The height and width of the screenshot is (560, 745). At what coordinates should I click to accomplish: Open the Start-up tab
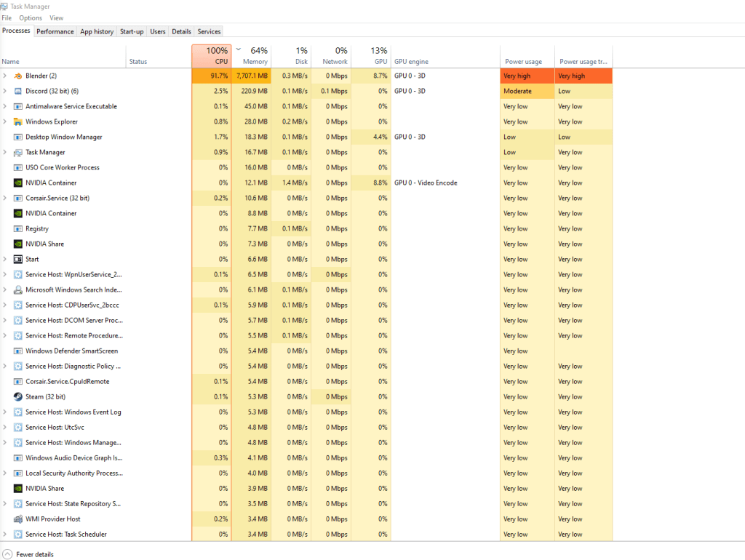point(132,31)
